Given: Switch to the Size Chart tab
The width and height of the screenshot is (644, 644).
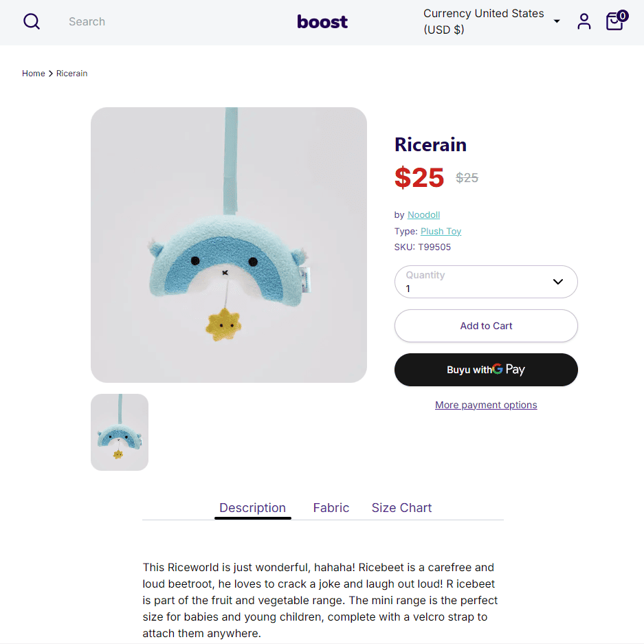Looking at the screenshot, I should (x=401, y=508).
